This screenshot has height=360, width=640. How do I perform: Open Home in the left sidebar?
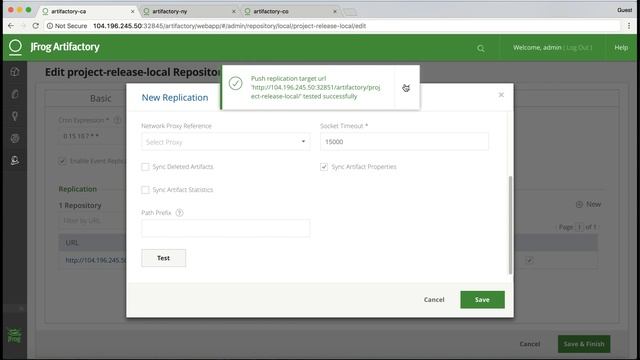click(x=15, y=72)
